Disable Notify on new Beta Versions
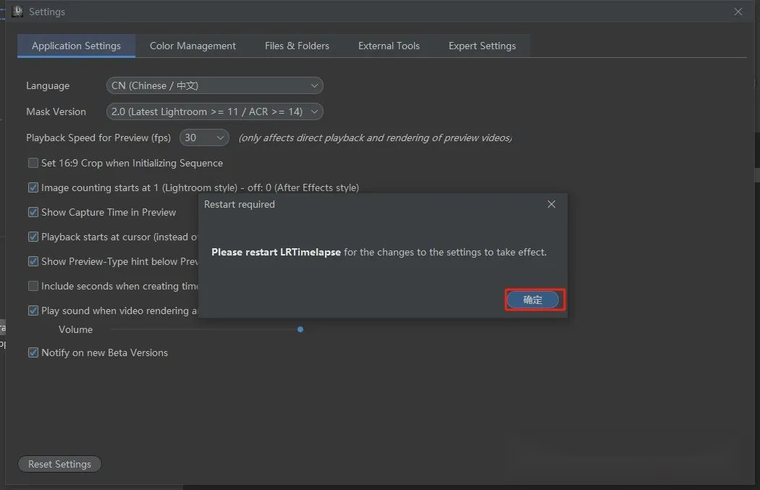Viewport: 760px width, 490px height. [x=33, y=353]
